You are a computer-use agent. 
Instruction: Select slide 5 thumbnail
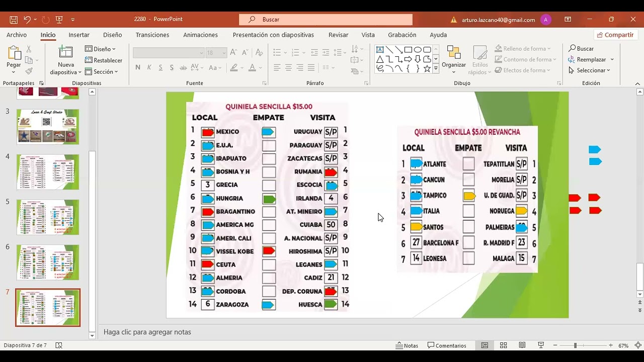point(48,217)
